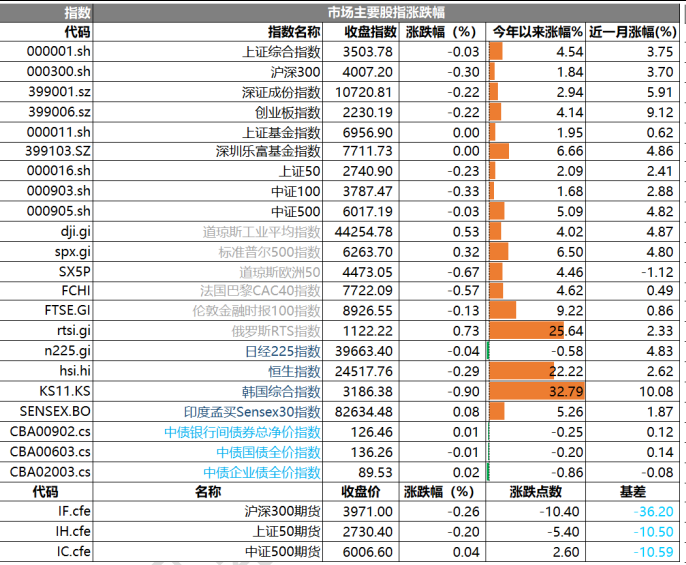Screen dimensions: 686x565
Task: Select the 基差 header cell
Action: tap(632, 491)
